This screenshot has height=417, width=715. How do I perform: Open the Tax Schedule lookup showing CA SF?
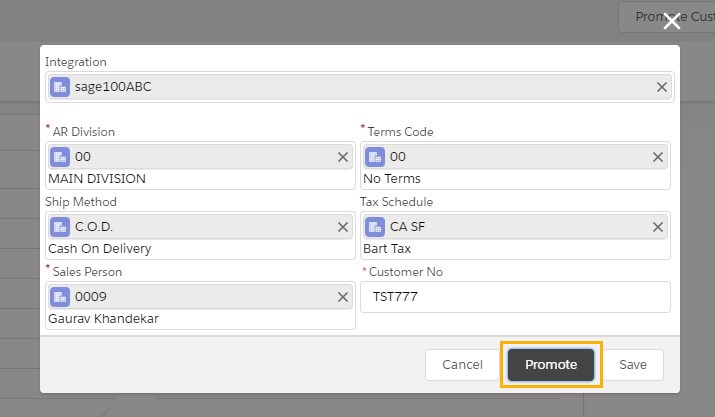[515, 227]
